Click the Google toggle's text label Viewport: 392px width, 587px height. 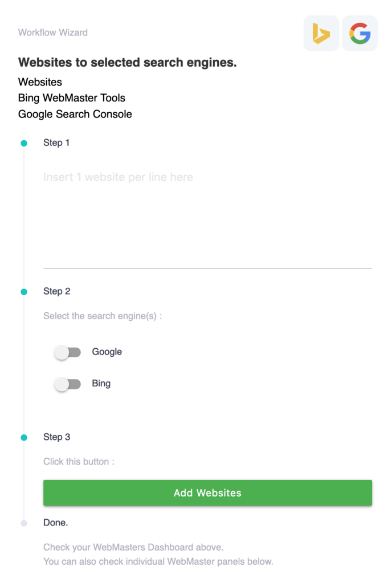coord(107,352)
